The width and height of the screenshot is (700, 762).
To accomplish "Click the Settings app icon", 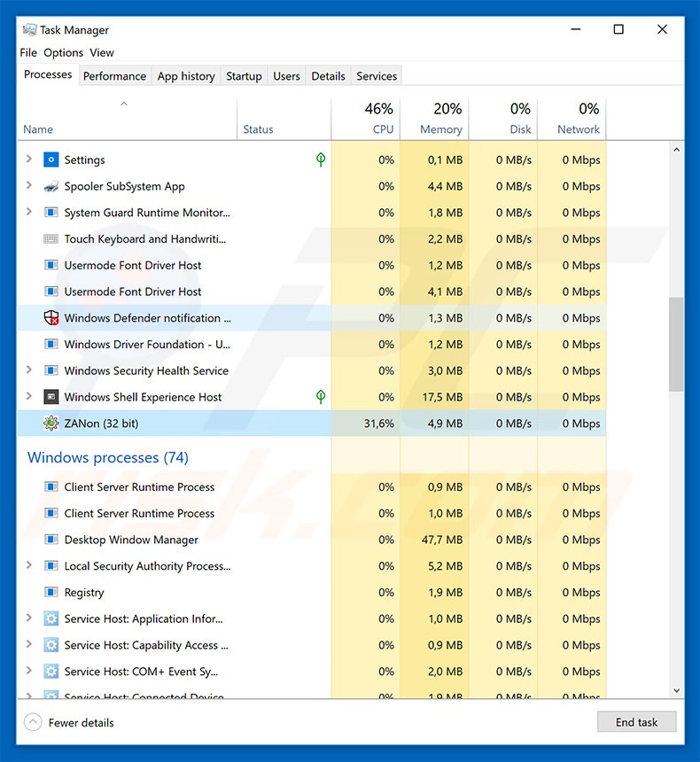I will click(x=51, y=159).
